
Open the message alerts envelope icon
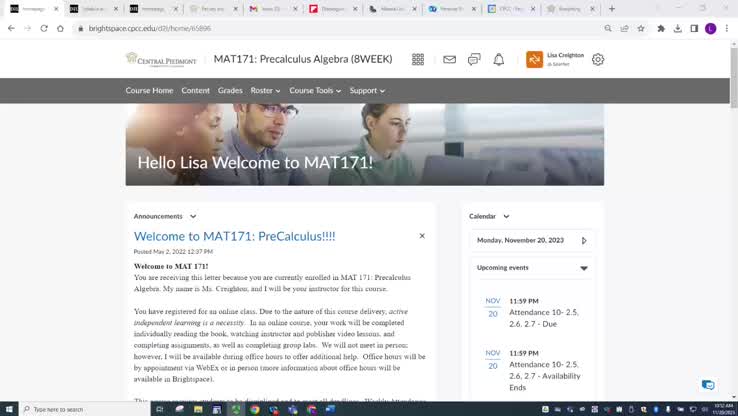pyautogui.click(x=449, y=60)
